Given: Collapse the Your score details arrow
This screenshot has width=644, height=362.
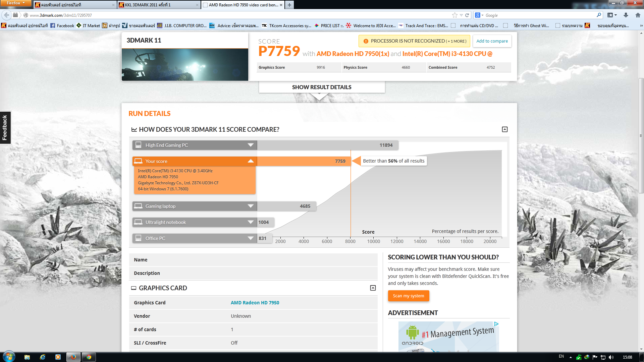Looking at the screenshot, I should (x=251, y=161).
